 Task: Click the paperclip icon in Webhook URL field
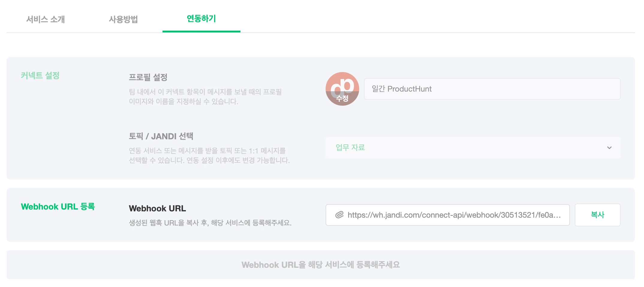click(339, 215)
